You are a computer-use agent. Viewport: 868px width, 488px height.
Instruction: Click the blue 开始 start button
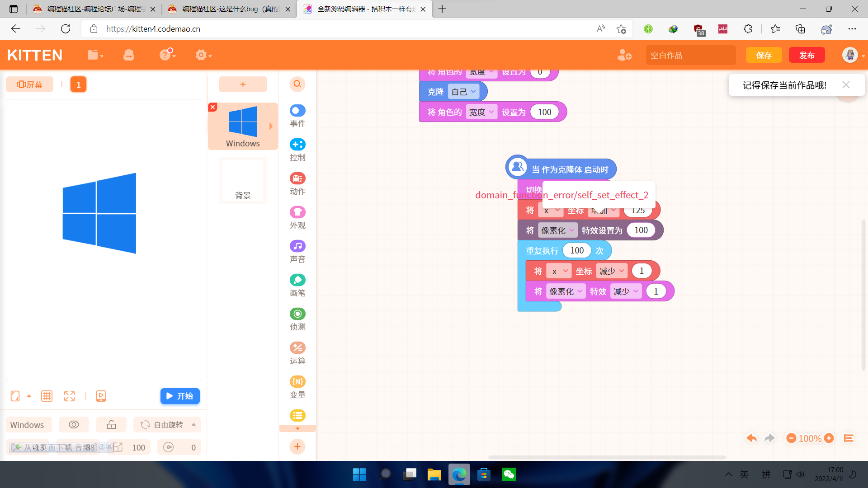point(180,396)
